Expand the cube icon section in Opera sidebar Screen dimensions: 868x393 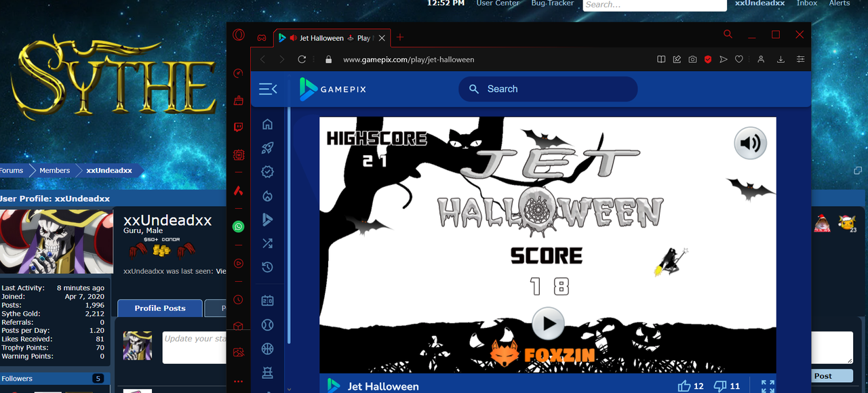coord(238,326)
